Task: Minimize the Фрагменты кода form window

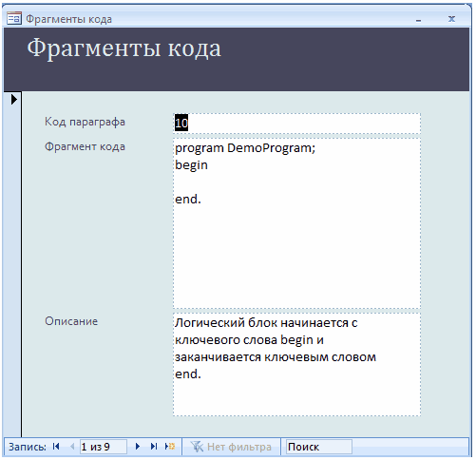Action: (x=418, y=20)
